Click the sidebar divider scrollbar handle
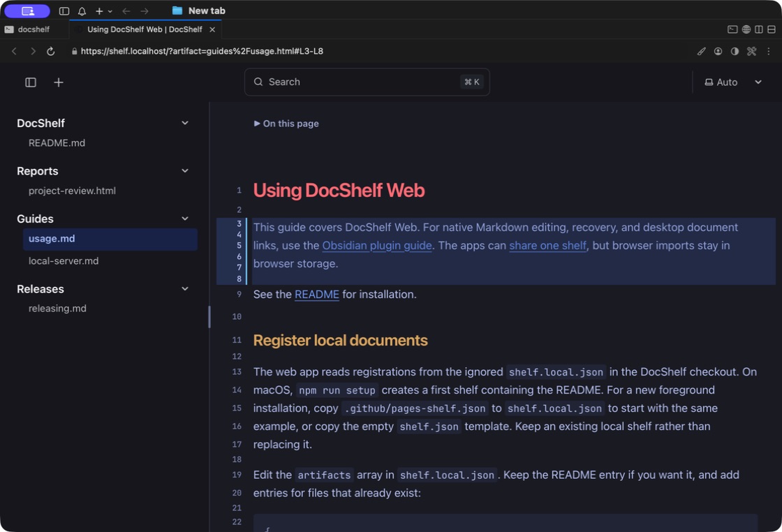 [x=209, y=317]
